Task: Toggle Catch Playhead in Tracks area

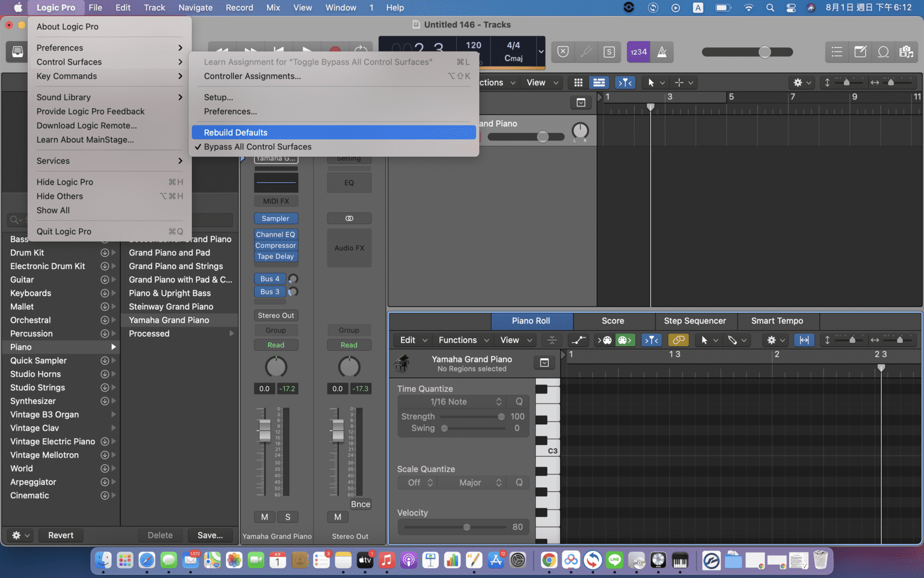Action: 625,83
